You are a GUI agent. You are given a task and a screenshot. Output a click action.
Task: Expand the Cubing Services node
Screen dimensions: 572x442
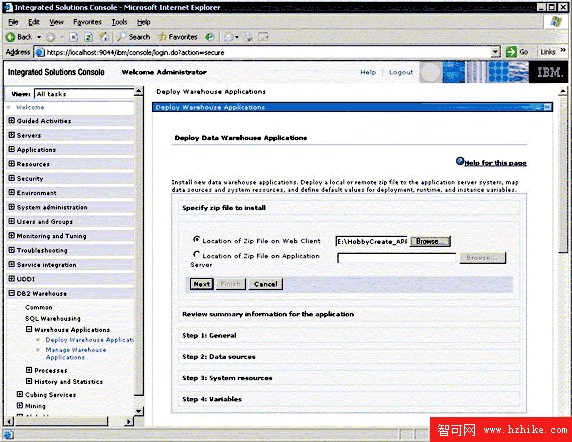pyautogui.click(x=20, y=394)
